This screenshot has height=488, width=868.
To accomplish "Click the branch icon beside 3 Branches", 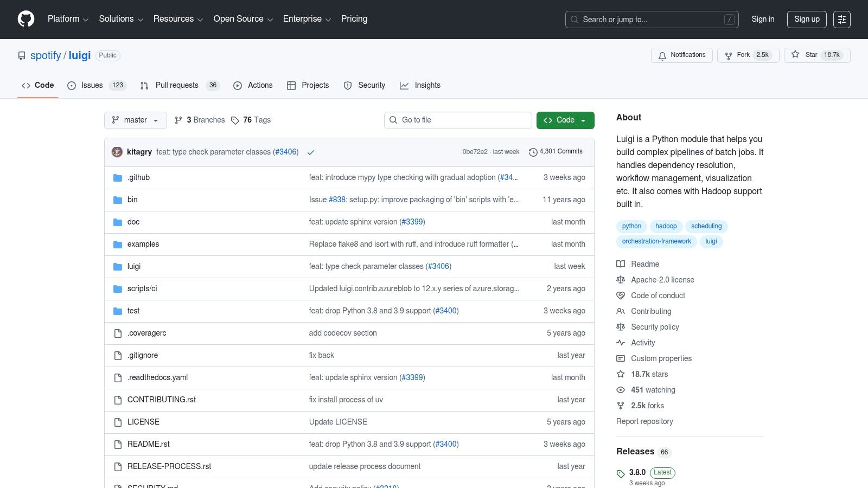I will pos(178,120).
